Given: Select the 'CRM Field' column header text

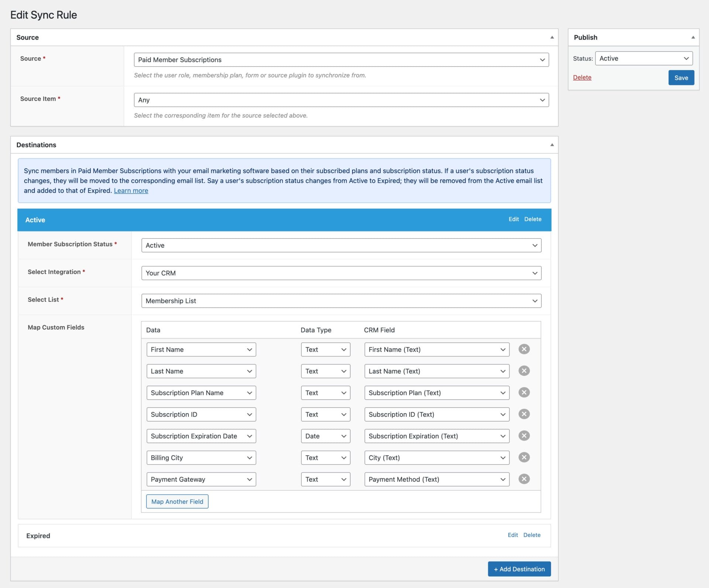Looking at the screenshot, I should tap(379, 330).
